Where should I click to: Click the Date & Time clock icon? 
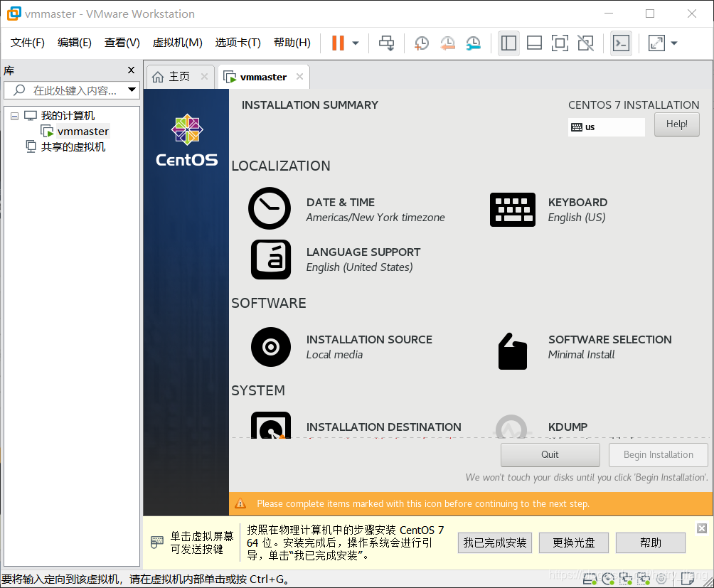tap(270, 208)
